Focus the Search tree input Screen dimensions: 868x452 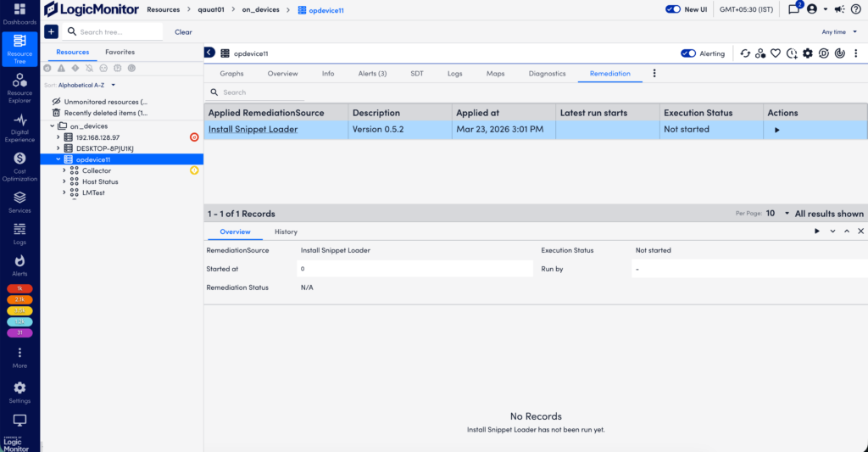pos(114,31)
